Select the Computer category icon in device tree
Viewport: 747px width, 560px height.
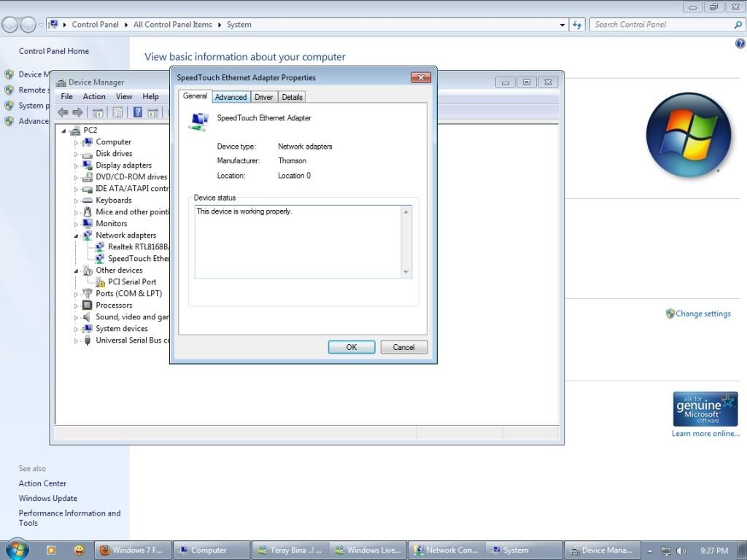(x=88, y=142)
